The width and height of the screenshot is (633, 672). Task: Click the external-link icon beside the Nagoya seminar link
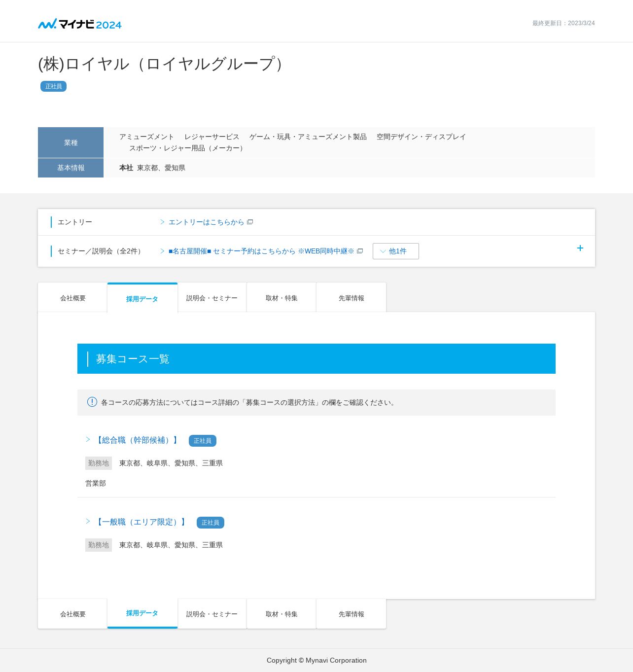(x=360, y=251)
